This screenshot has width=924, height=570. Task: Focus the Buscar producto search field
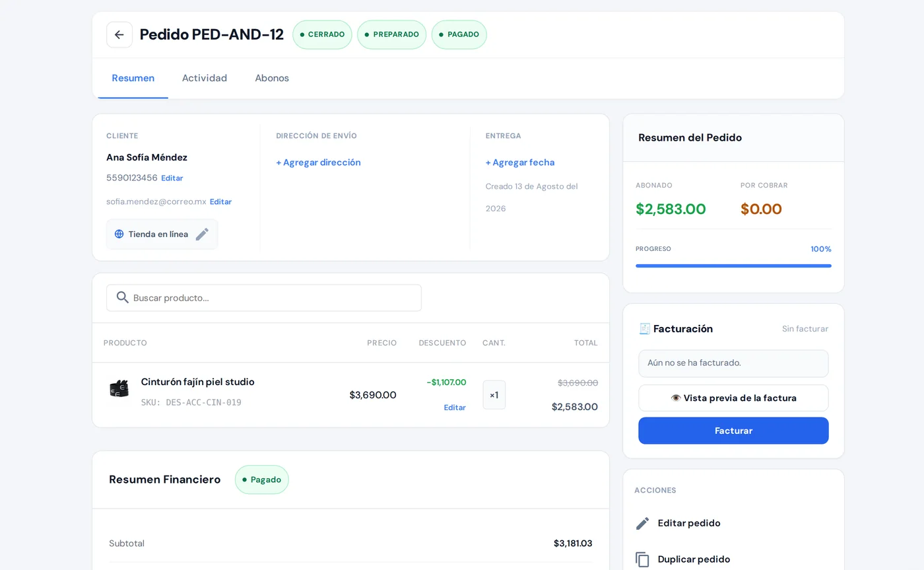pyautogui.click(x=264, y=298)
